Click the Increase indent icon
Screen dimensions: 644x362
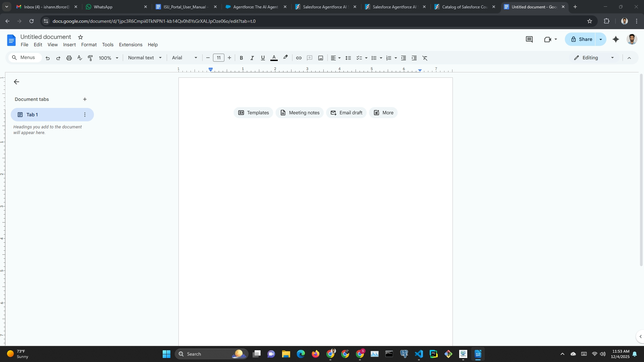[414, 58]
